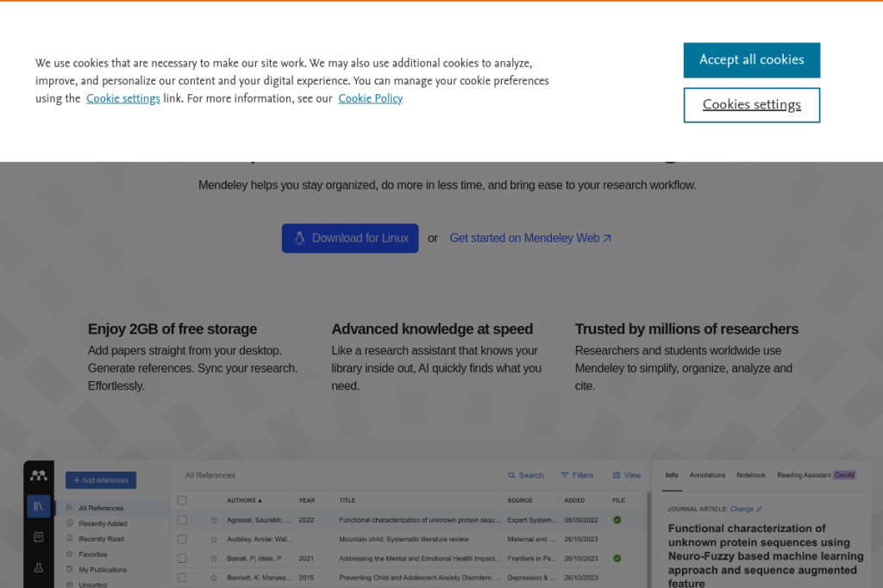Sort by the YEAR column header
This screenshot has width=883, height=588.
pos(306,500)
